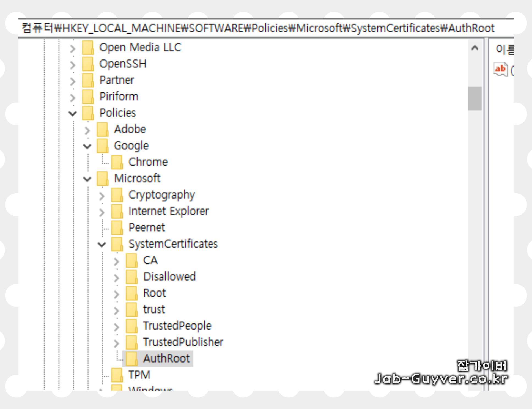532x409 pixels.
Task: Click the AuthRoot folder icon
Action: tap(131, 358)
